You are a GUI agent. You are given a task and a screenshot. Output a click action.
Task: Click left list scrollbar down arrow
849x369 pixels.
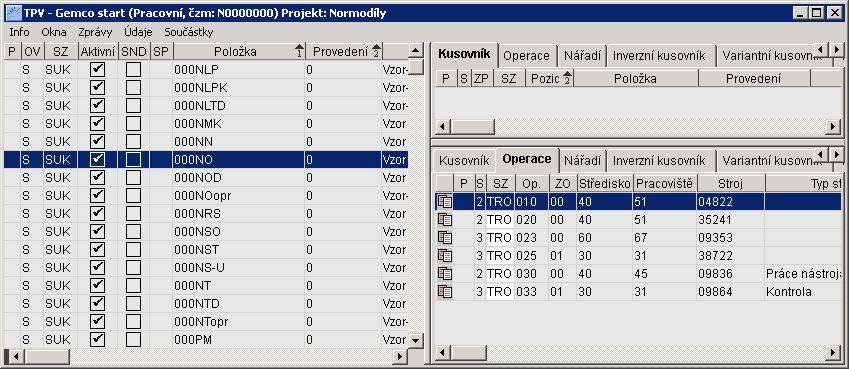pyautogui.click(x=415, y=341)
